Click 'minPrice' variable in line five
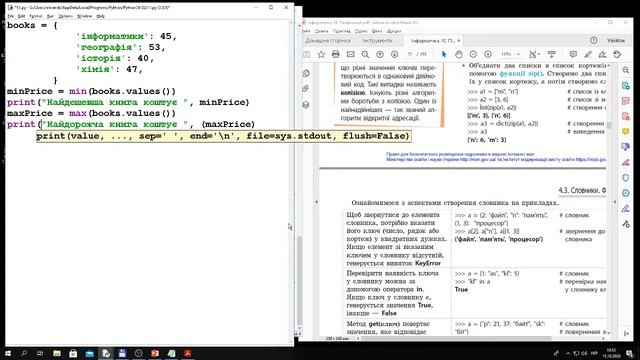This screenshot has height=360, width=640. pyautogui.click(x=30, y=91)
